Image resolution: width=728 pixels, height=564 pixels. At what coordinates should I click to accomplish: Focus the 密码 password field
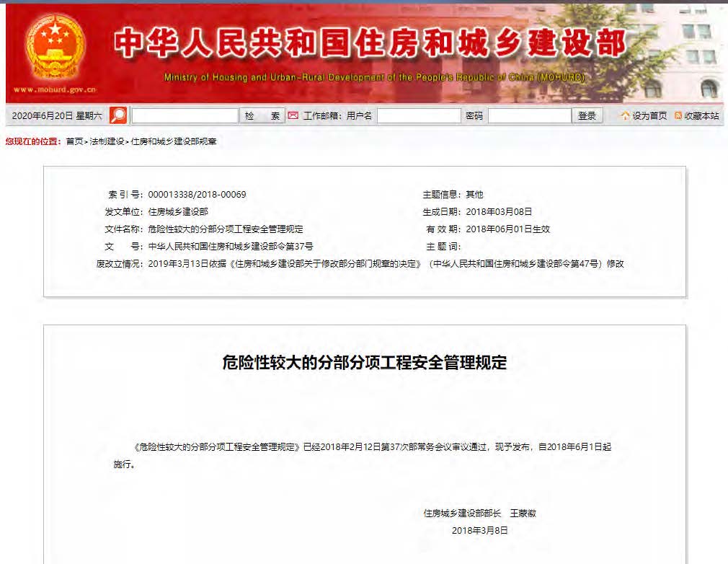(530, 115)
